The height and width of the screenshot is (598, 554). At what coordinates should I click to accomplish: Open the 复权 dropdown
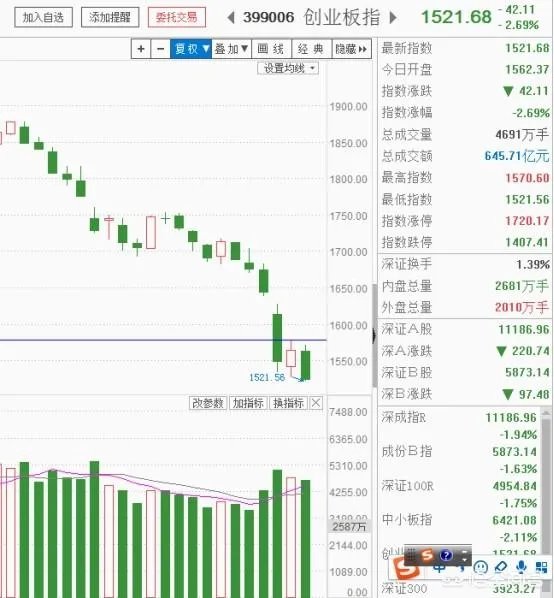pos(191,49)
